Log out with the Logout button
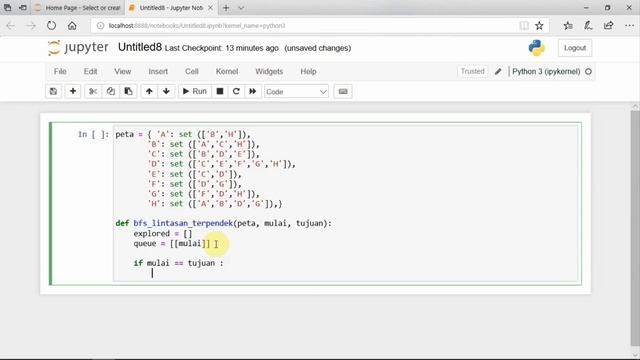The image size is (640, 360). point(575,48)
